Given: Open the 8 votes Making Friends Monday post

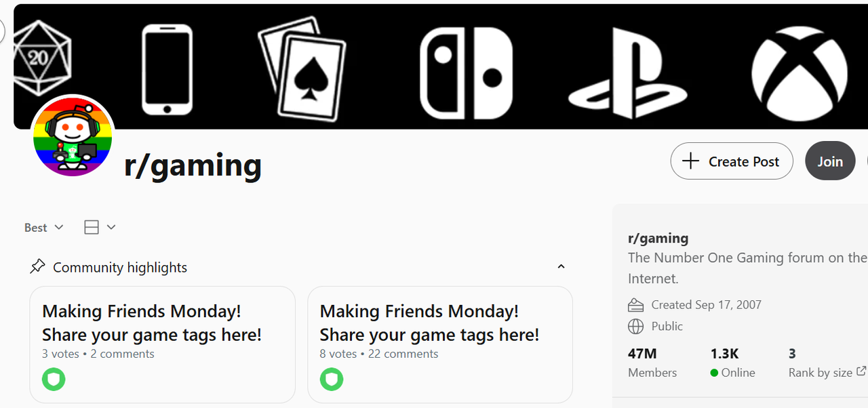Looking at the screenshot, I should [x=429, y=323].
